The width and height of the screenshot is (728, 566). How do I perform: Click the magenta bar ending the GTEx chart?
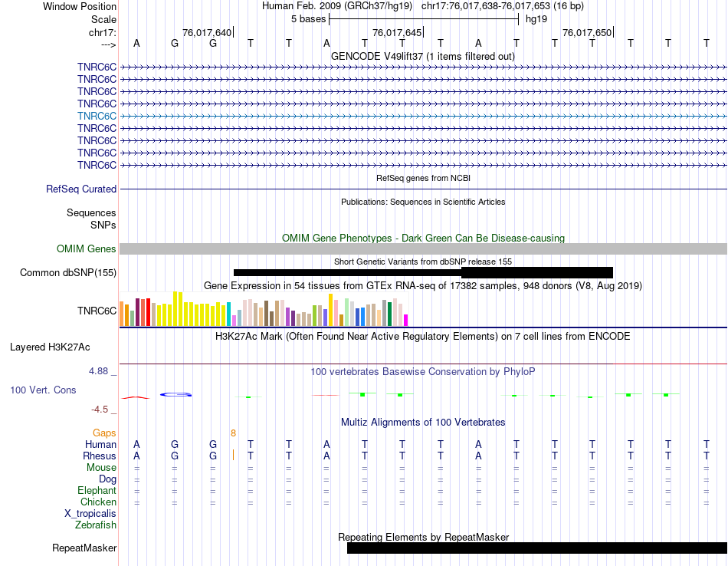pyautogui.click(x=406, y=320)
